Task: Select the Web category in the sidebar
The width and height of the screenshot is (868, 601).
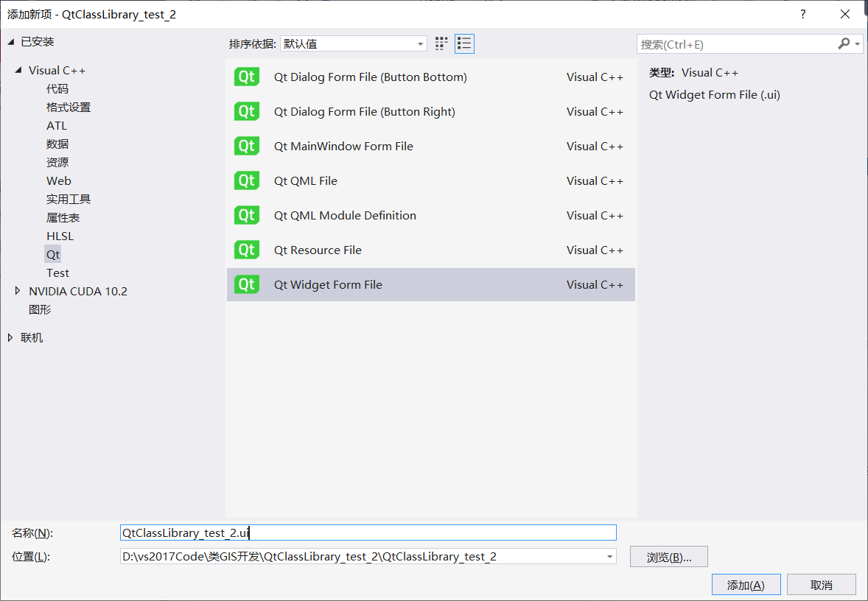Action: tap(58, 180)
